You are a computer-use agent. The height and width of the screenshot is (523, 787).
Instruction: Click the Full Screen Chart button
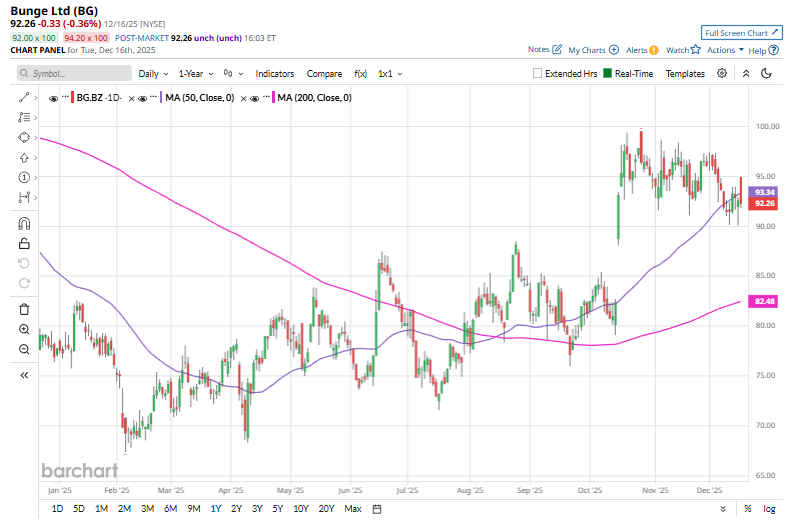[740, 33]
